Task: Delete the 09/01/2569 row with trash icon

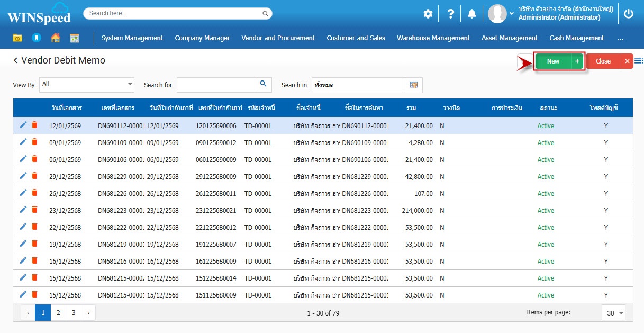Action: [x=34, y=142]
